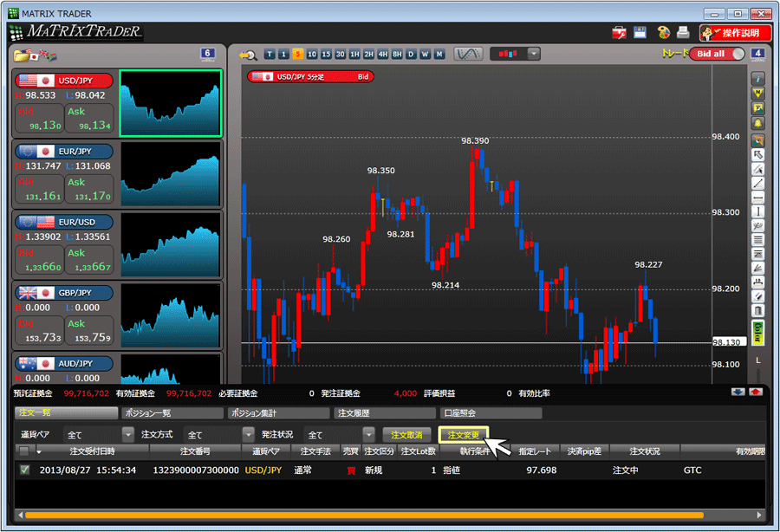Screen dimensions: 780x532
Task: Select the USD/JPY mini chart thumbnail
Action: (x=171, y=103)
